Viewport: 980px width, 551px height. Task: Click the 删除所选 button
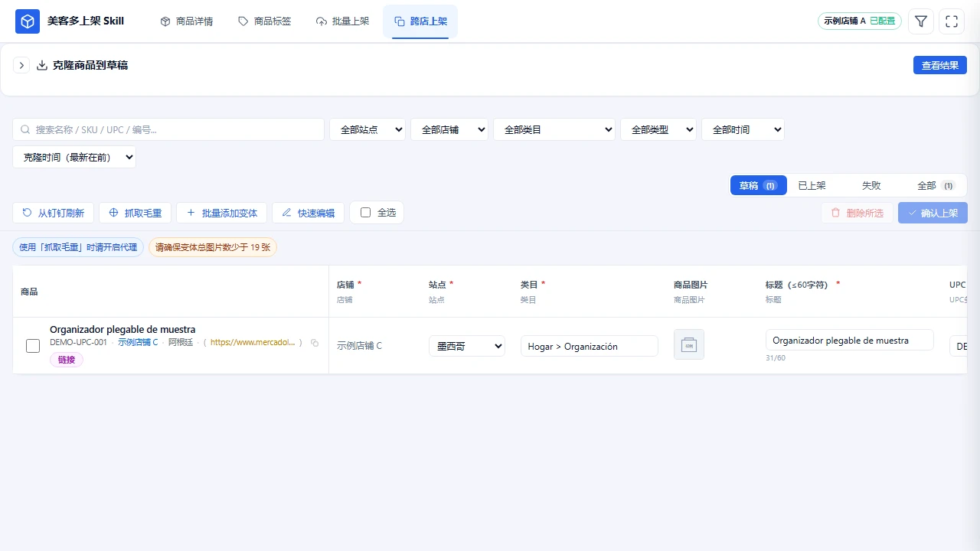857,213
